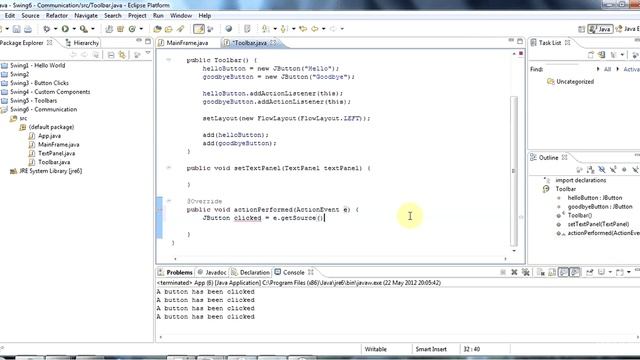This screenshot has width=640, height=360.
Task: Select the Java perspective button
Action: 600,29
